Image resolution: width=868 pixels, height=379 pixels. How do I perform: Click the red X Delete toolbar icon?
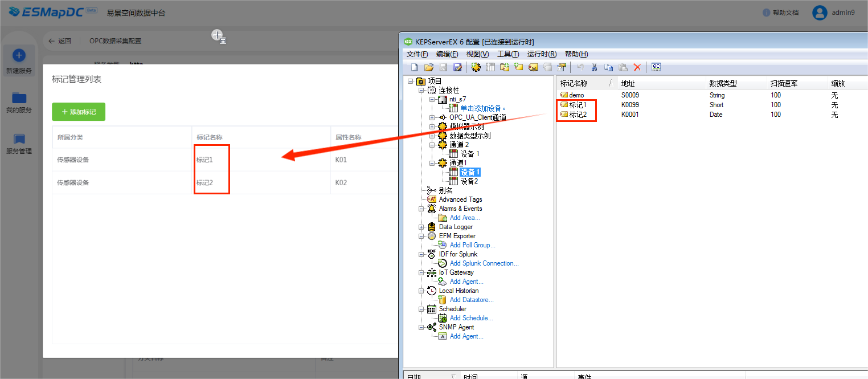click(637, 67)
